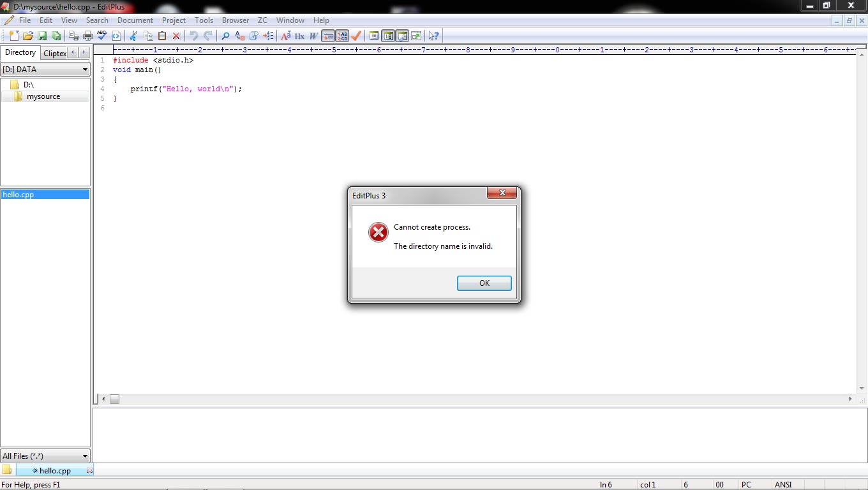Click the Go to Line icon
The width and height of the screenshot is (868, 490).
pyautogui.click(x=268, y=36)
